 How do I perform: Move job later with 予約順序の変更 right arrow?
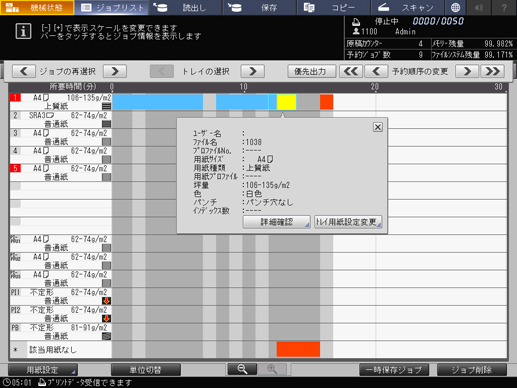click(467, 71)
